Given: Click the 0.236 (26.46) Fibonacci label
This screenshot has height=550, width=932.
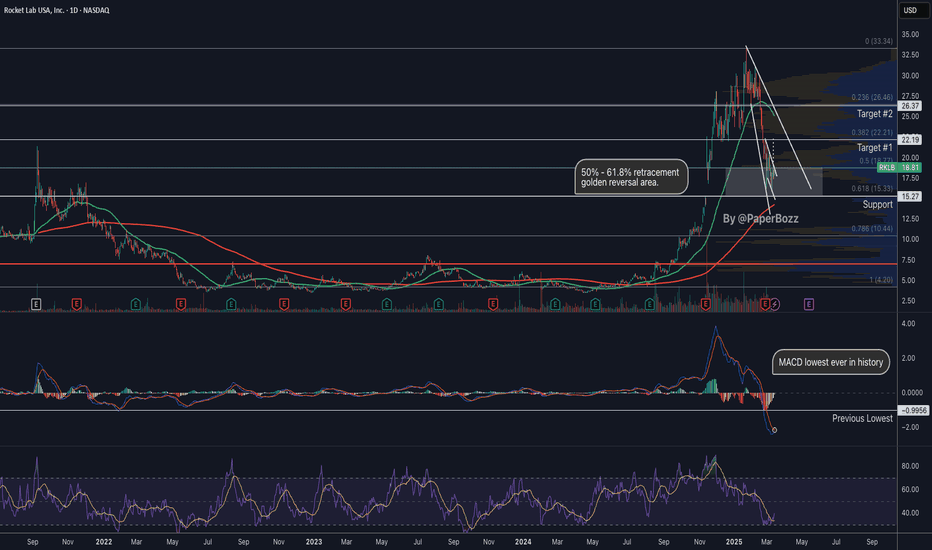Looking at the screenshot, I should point(872,97).
